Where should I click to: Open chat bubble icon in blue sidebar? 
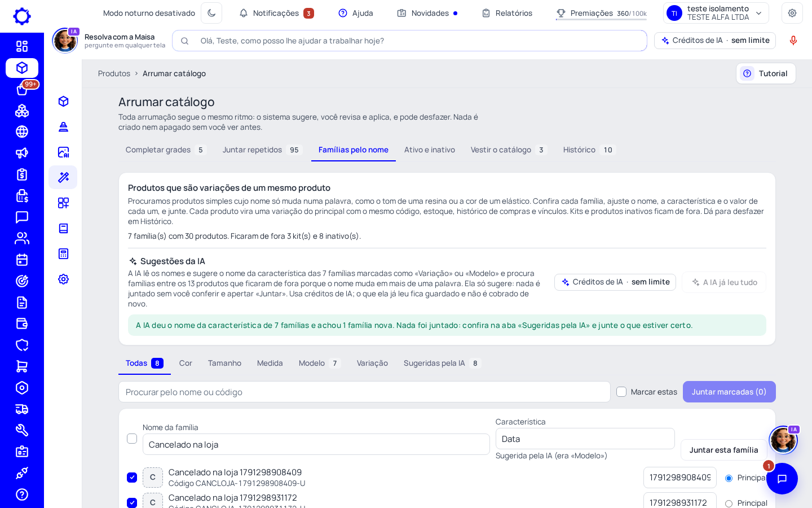point(22,217)
